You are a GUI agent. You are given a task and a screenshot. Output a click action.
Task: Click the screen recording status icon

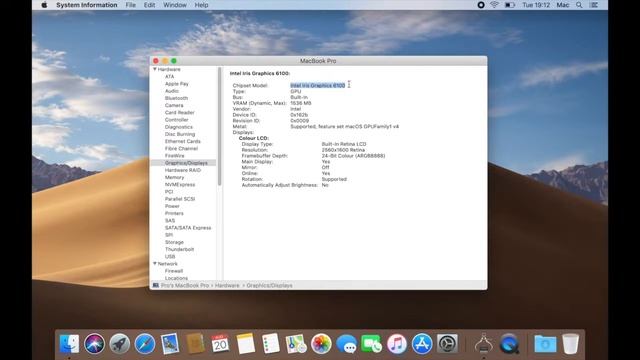click(x=481, y=5)
